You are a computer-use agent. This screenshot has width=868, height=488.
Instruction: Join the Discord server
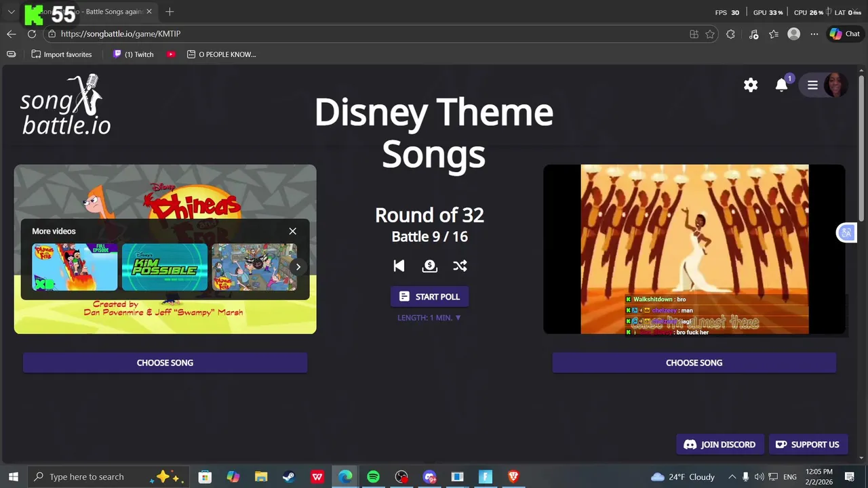(719, 445)
